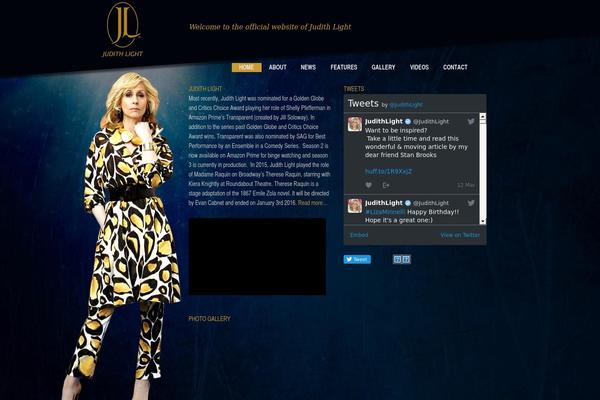
Task: Open the HOME menu item
Action: 246,67
